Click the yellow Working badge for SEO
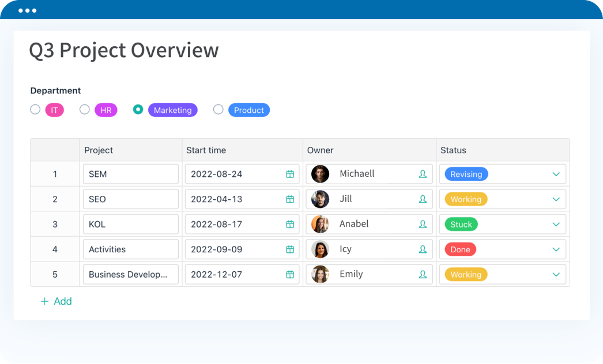The width and height of the screenshot is (603, 364). (x=466, y=199)
